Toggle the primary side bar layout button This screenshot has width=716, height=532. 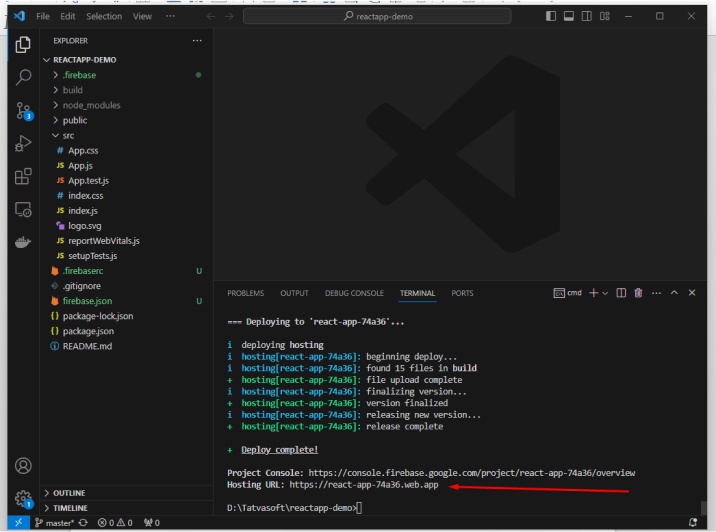(550, 16)
